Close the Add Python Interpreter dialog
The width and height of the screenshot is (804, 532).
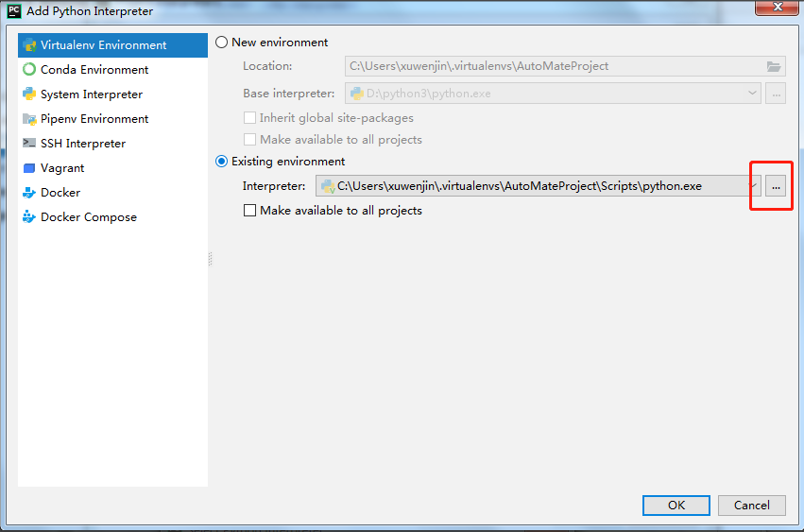(778, 8)
